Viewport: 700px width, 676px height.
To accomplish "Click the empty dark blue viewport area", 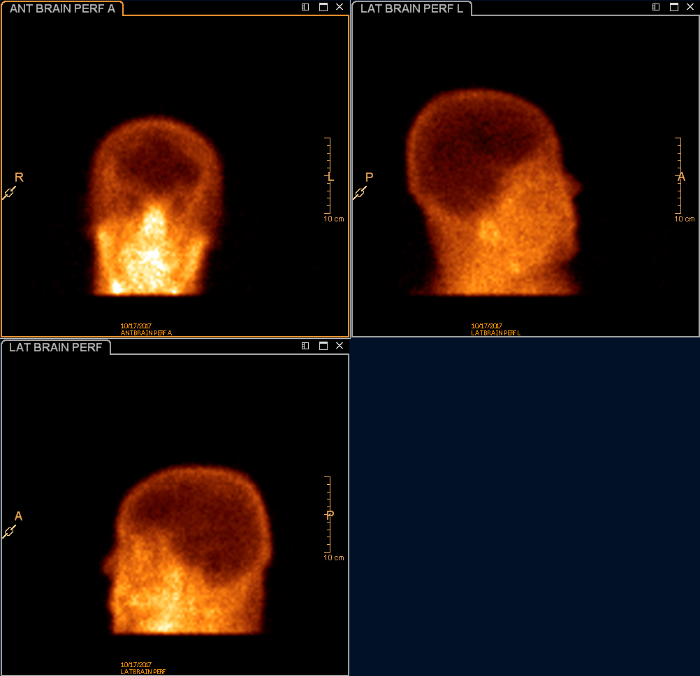I will (525, 506).
